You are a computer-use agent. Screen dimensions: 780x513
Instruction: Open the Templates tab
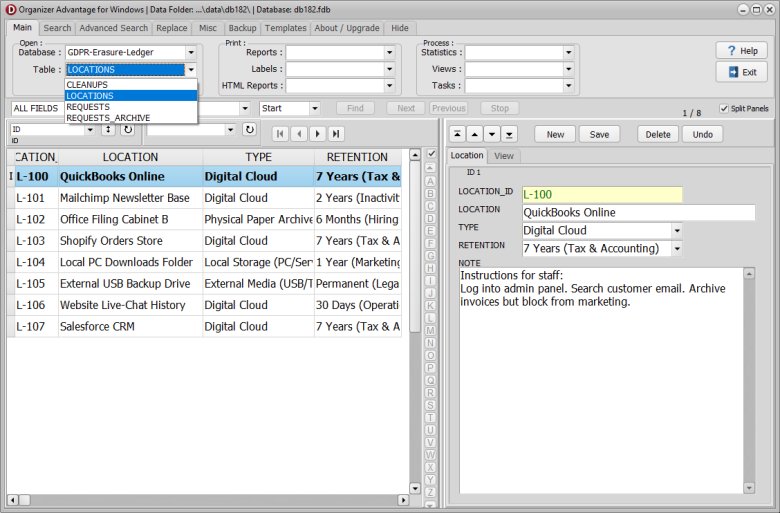tap(286, 28)
